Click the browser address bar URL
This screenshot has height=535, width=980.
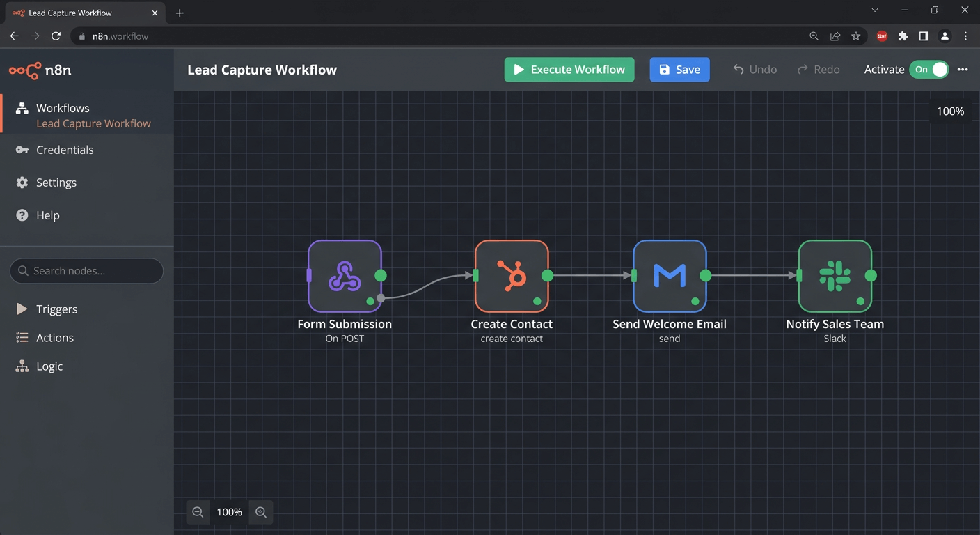pos(120,36)
